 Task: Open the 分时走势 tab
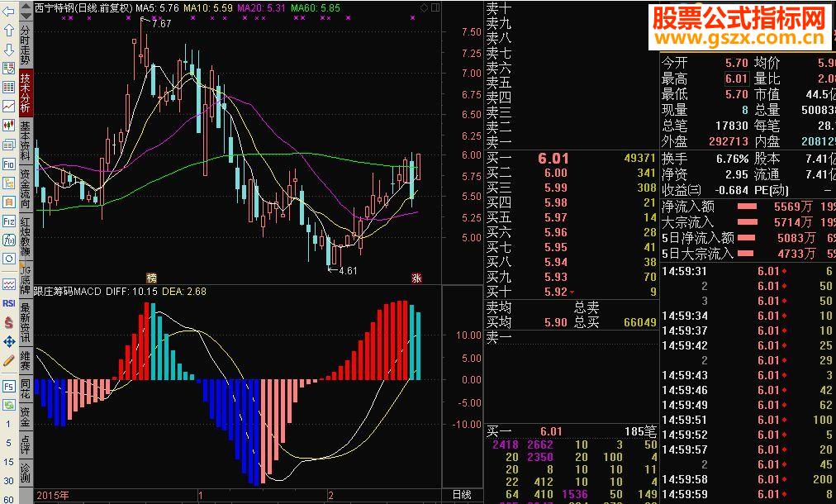pyautogui.click(x=26, y=45)
